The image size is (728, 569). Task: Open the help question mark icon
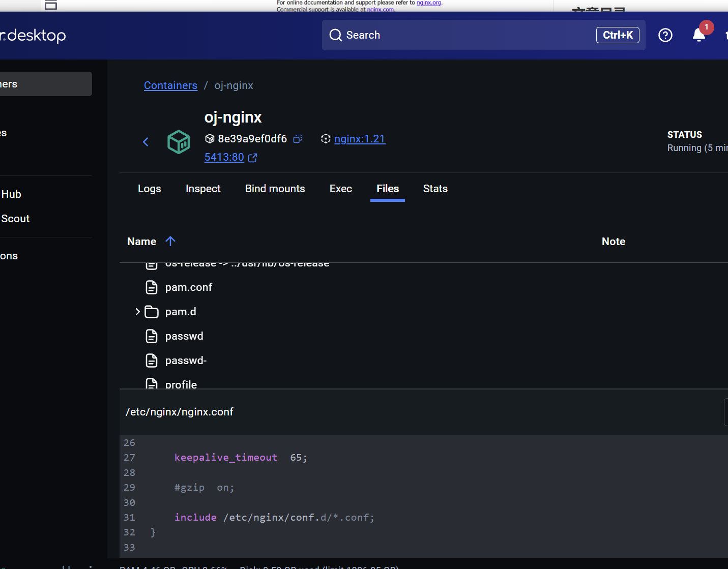(x=665, y=35)
